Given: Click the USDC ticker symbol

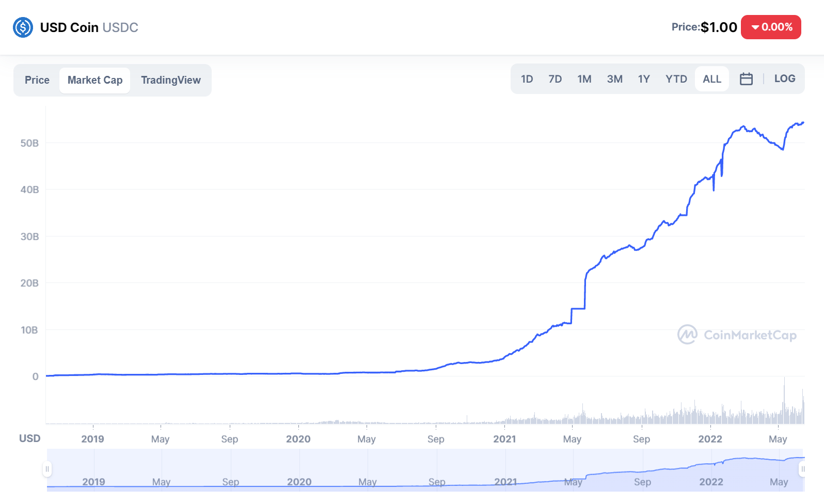Looking at the screenshot, I should point(120,27).
